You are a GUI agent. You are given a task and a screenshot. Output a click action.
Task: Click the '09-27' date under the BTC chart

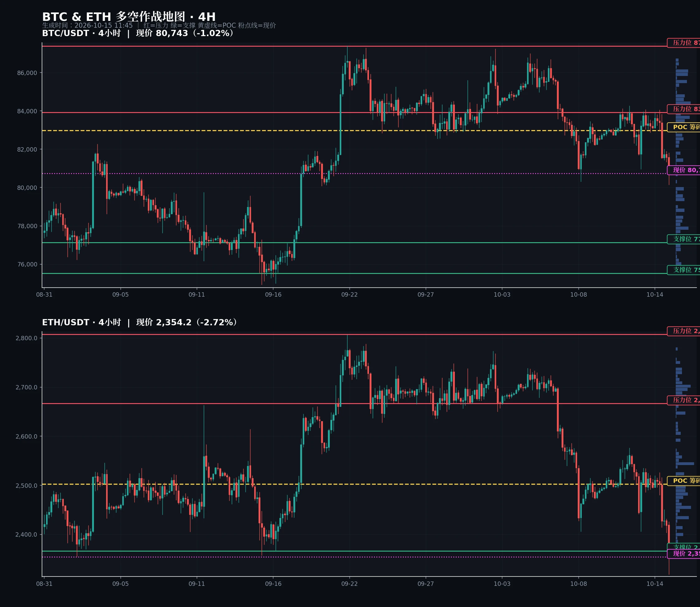pos(426,295)
